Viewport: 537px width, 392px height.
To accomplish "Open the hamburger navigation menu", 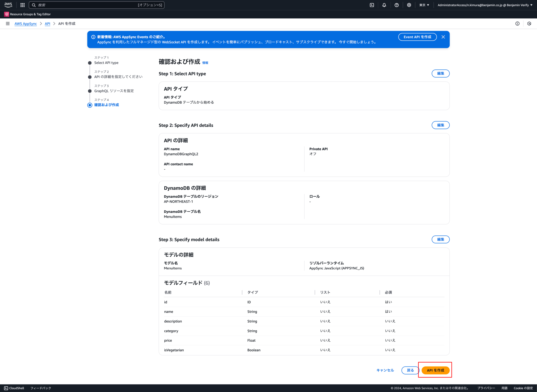I will [x=7, y=23].
